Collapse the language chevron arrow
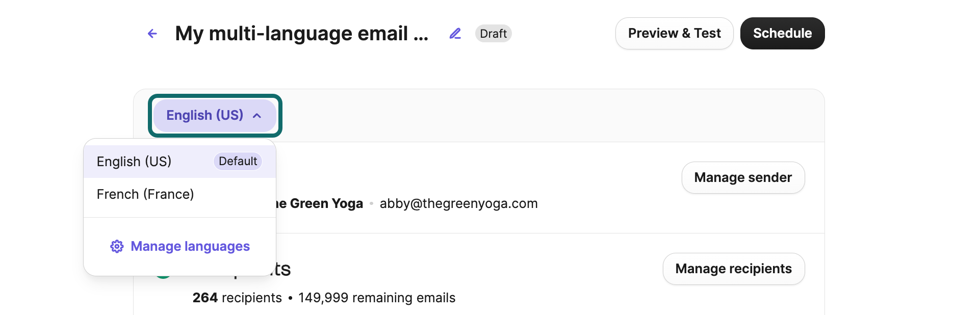This screenshot has width=980, height=315. (257, 116)
